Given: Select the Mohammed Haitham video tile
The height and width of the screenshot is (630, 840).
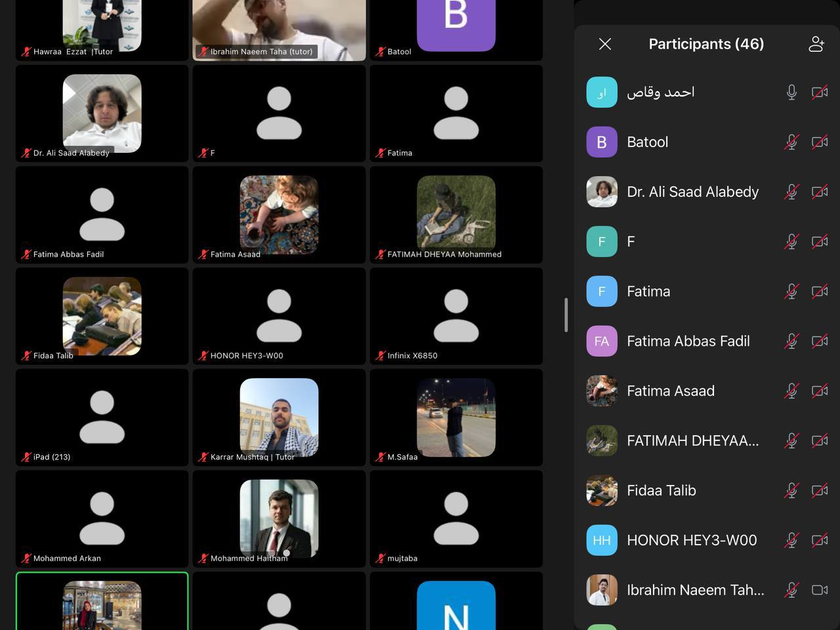Looking at the screenshot, I should click(279, 519).
